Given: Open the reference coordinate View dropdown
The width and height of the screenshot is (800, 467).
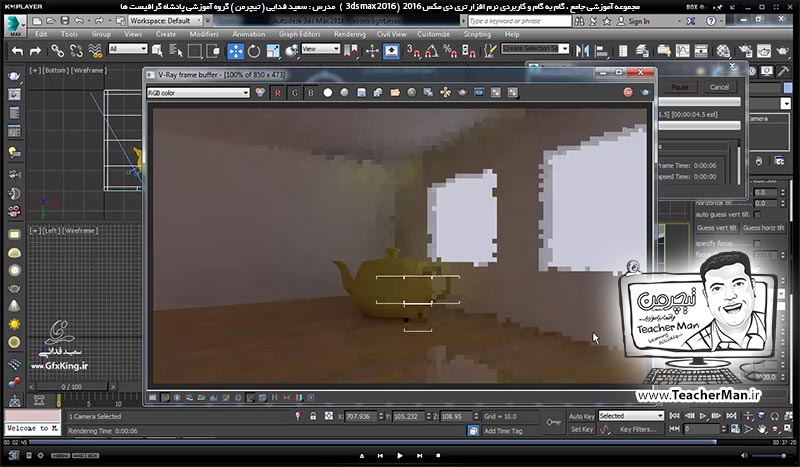Looking at the screenshot, I should [x=320, y=49].
